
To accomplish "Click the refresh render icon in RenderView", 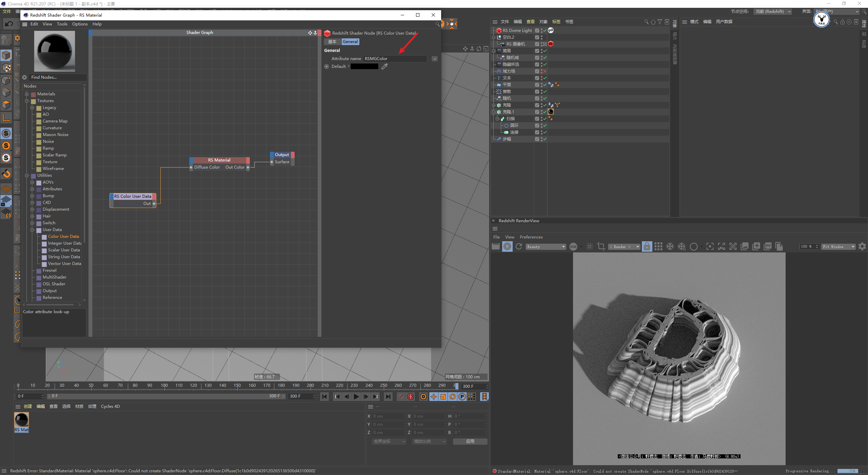I will 519,247.
